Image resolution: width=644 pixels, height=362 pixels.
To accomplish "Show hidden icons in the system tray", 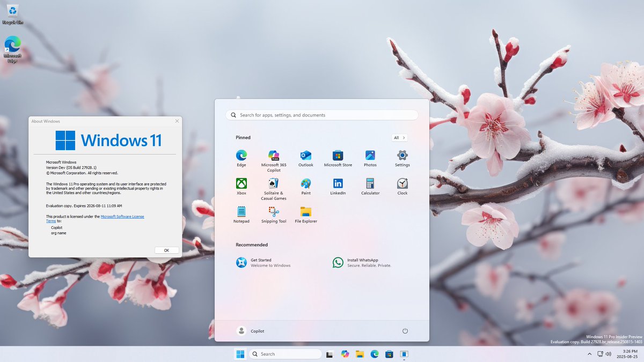I will (x=590, y=354).
